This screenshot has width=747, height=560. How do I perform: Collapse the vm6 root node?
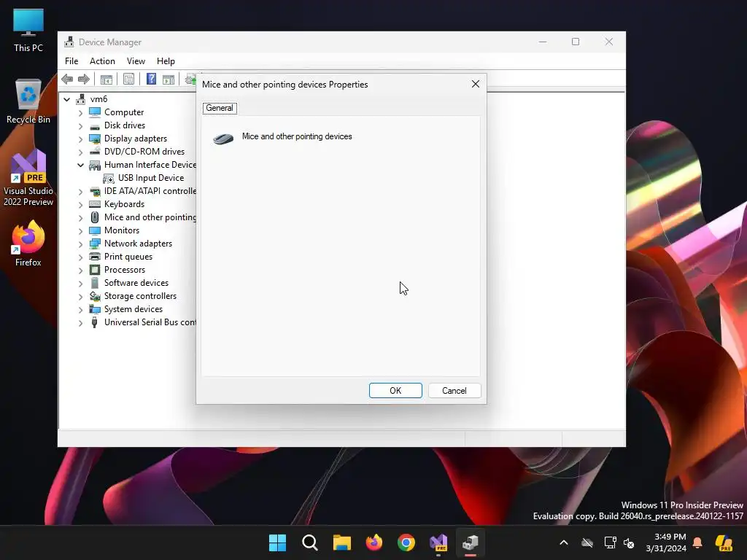coord(66,99)
